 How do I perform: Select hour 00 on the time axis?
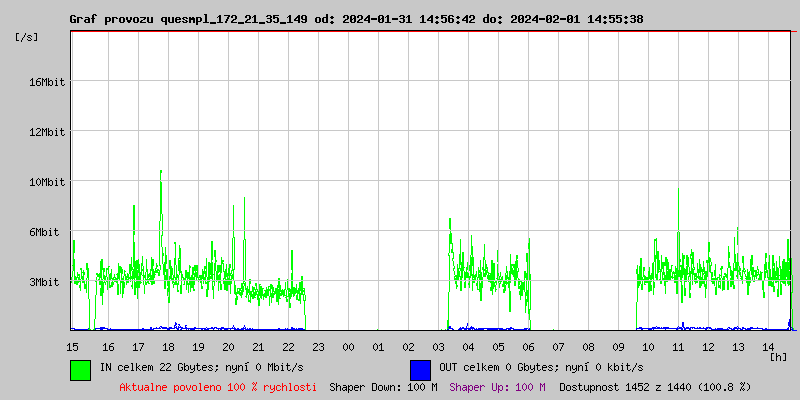point(348,347)
